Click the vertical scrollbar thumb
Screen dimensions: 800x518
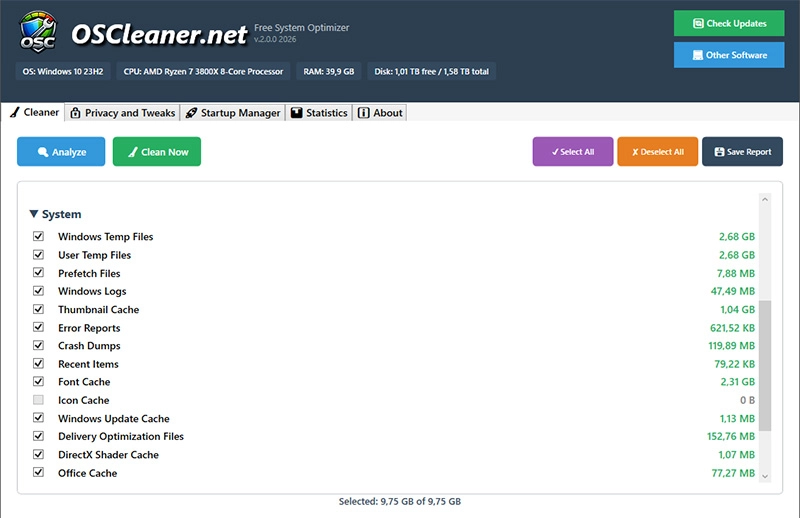tap(765, 366)
